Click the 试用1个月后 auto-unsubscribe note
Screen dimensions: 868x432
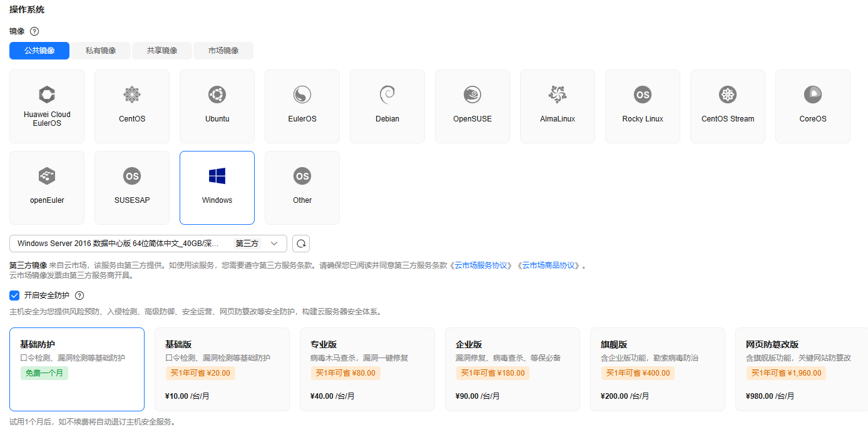[x=93, y=422]
